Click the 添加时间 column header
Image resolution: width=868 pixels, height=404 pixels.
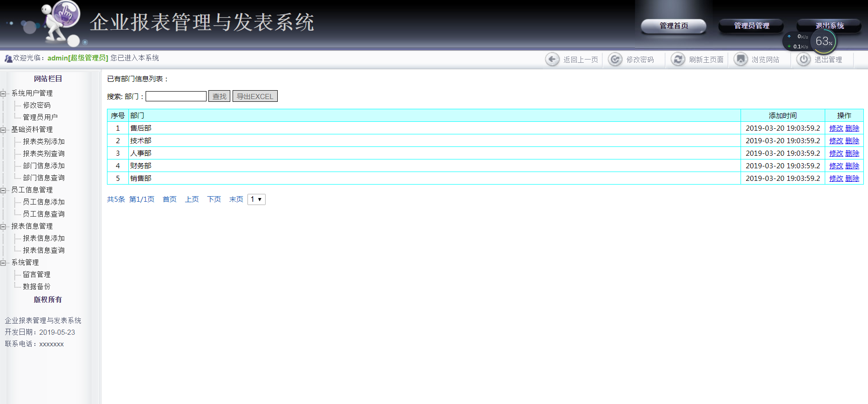(783, 116)
